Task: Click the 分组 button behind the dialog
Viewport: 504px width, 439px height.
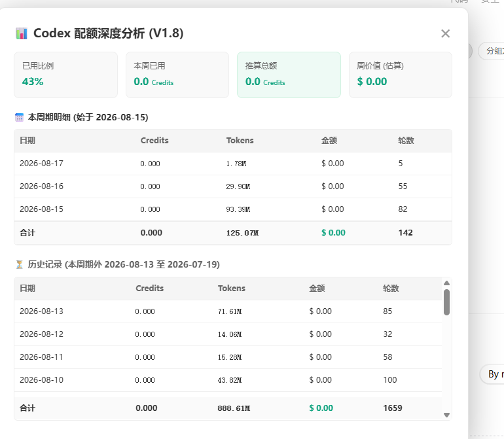Action: click(x=492, y=51)
